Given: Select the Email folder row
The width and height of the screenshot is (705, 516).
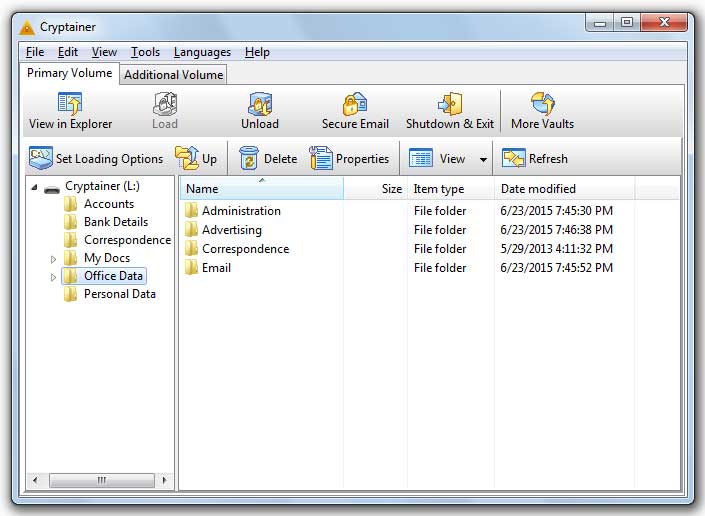Looking at the screenshot, I should [429, 267].
